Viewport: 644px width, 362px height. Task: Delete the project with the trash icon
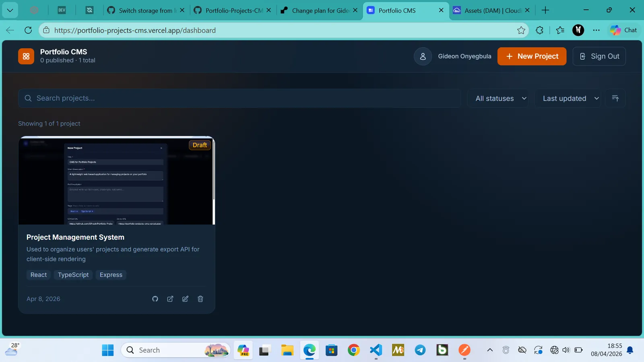(200, 299)
